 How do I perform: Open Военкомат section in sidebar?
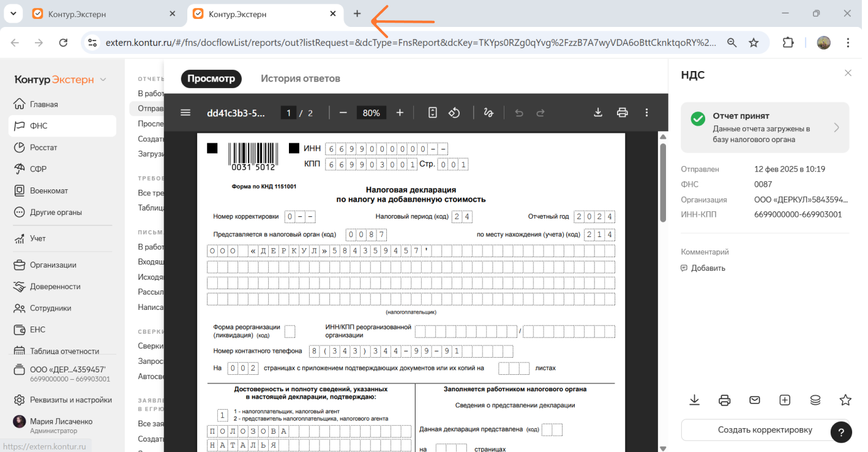[x=62, y=190]
